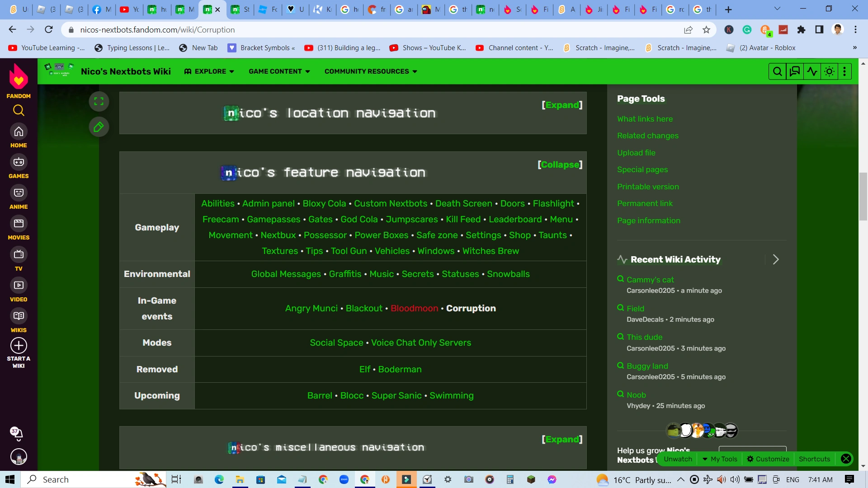
Task: Open Fandom notifications bell icon
Action: coord(18,434)
